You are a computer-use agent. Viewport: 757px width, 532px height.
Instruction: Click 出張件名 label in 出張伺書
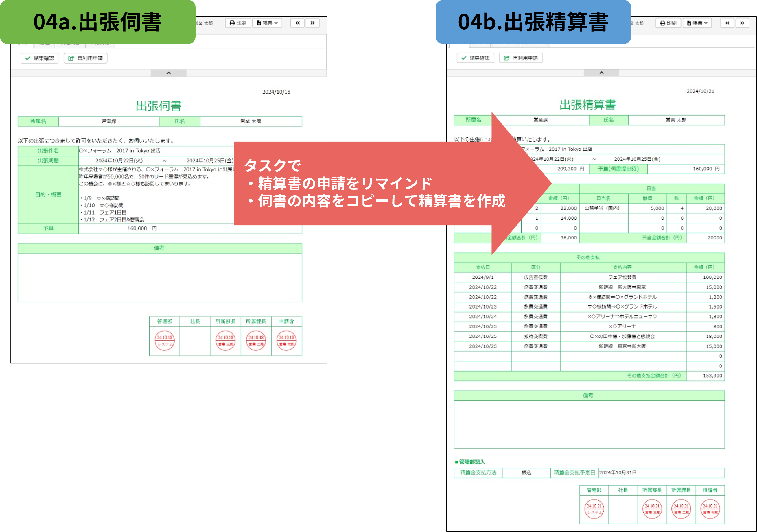[x=48, y=151]
